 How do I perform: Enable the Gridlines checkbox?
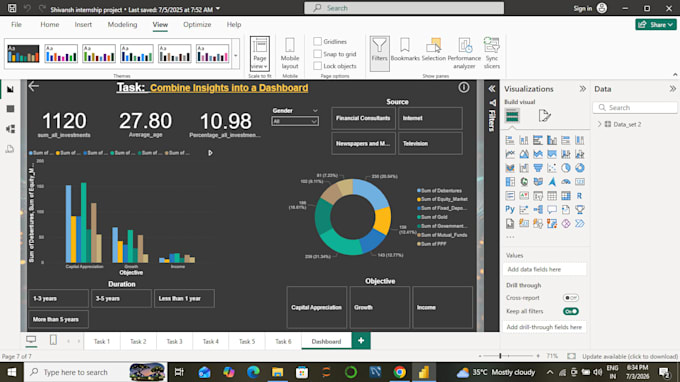coord(317,42)
